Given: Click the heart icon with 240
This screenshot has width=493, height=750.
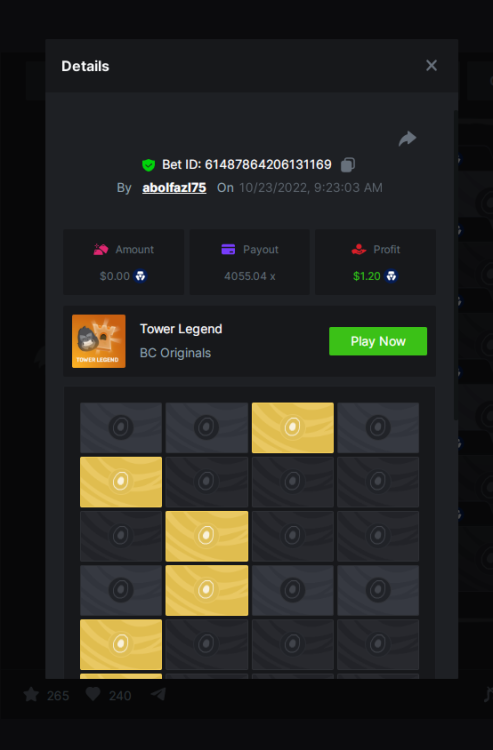Looking at the screenshot, I should [x=93, y=695].
